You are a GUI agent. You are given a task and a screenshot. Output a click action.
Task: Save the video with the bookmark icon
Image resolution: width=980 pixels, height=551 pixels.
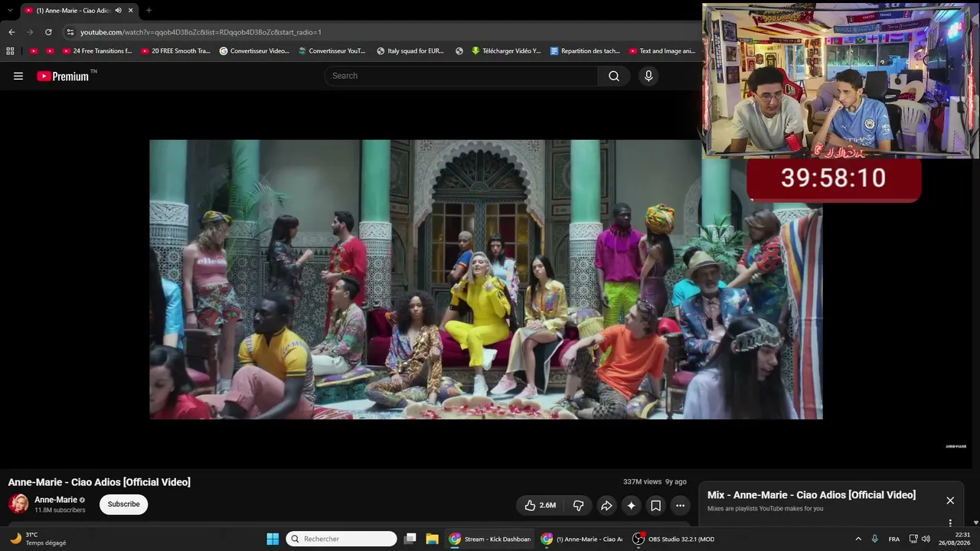click(656, 505)
